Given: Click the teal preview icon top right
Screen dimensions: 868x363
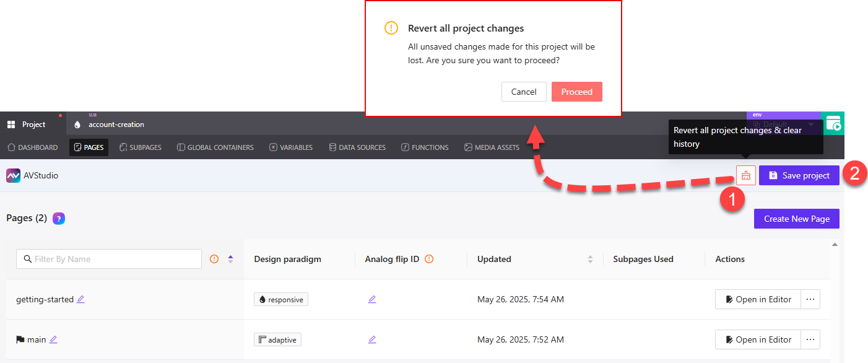Looking at the screenshot, I should pos(833,123).
